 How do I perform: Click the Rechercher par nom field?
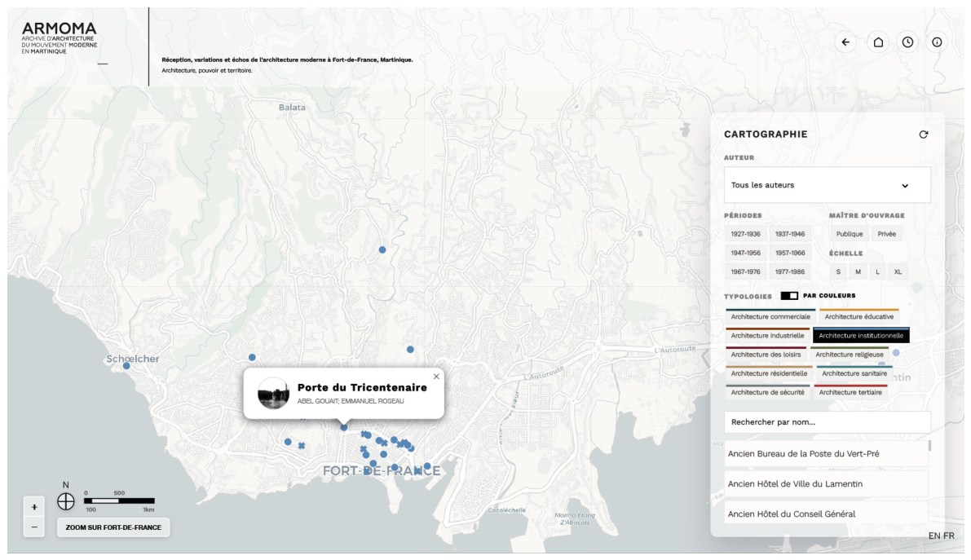click(828, 422)
